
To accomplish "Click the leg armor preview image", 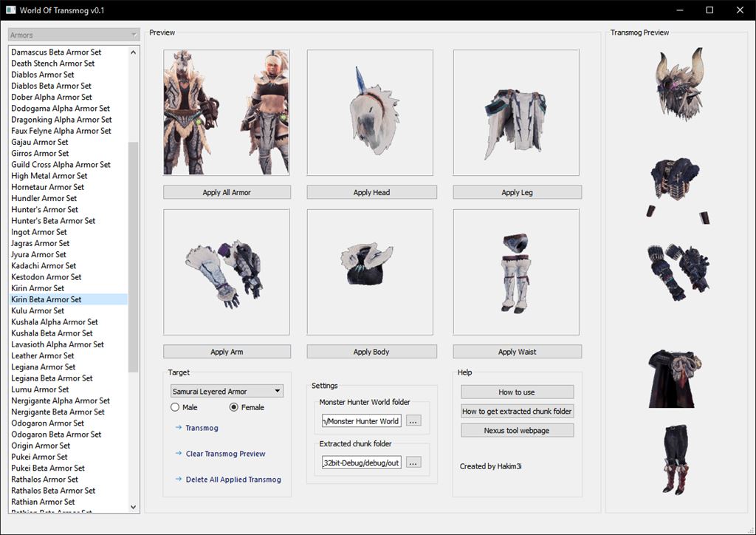I will coord(516,112).
